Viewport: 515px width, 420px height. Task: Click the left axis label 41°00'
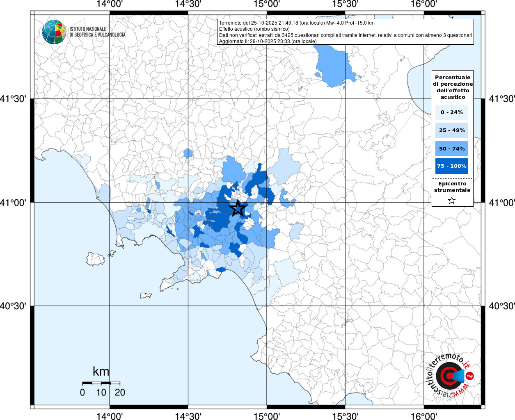click(13, 203)
